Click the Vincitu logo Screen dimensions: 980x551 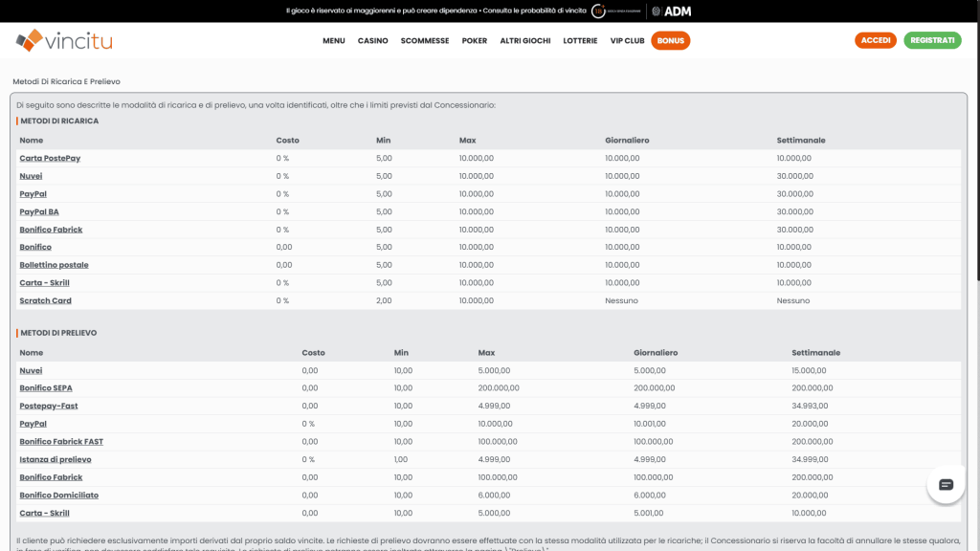[64, 41]
